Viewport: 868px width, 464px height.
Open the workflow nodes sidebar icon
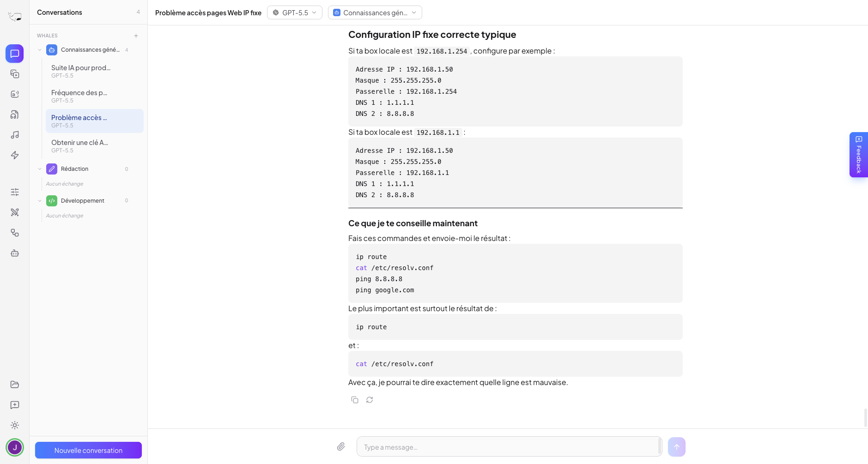tap(15, 233)
